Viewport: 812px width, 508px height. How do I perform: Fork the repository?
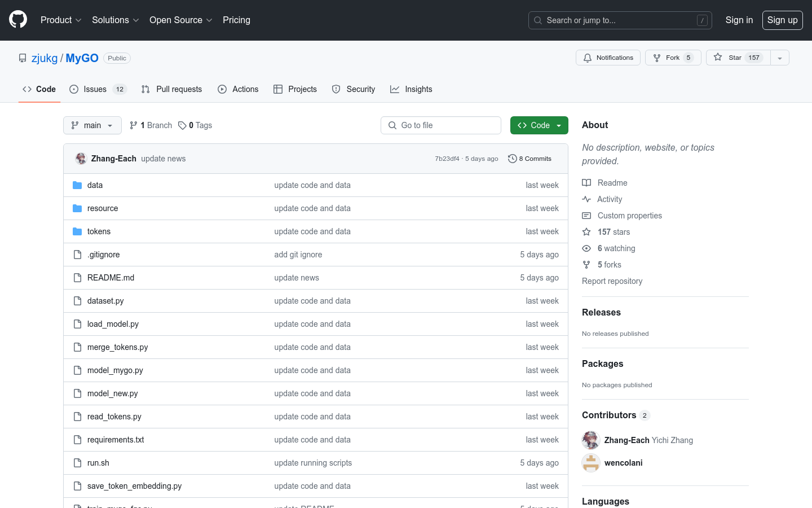(673, 58)
